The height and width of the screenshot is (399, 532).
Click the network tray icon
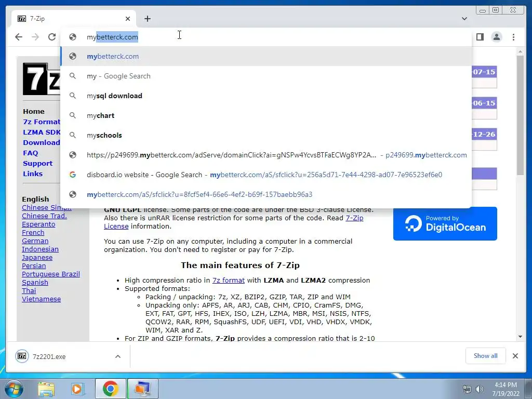tap(467, 389)
